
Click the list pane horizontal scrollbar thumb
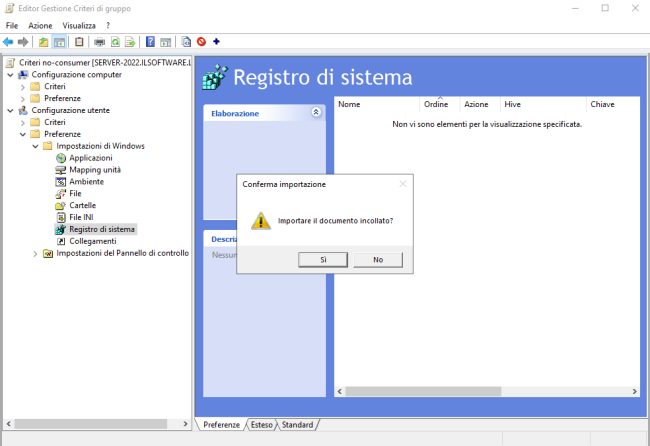(423, 391)
